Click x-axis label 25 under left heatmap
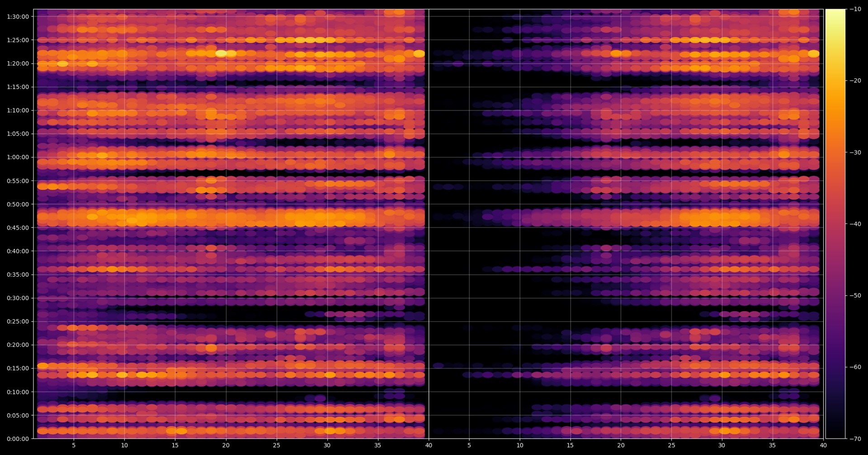The image size is (868, 455). tap(276, 446)
